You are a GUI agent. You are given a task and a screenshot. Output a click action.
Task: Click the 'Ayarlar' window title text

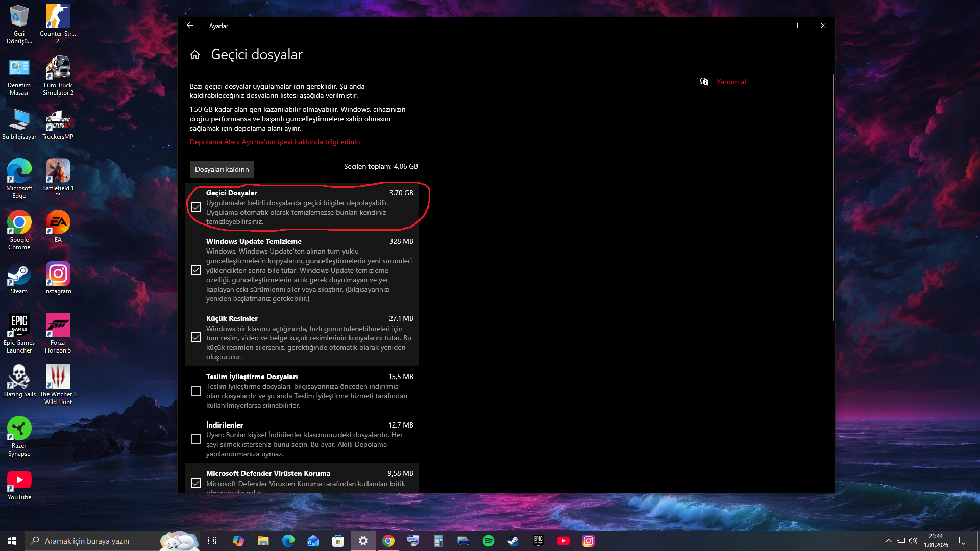218,26
